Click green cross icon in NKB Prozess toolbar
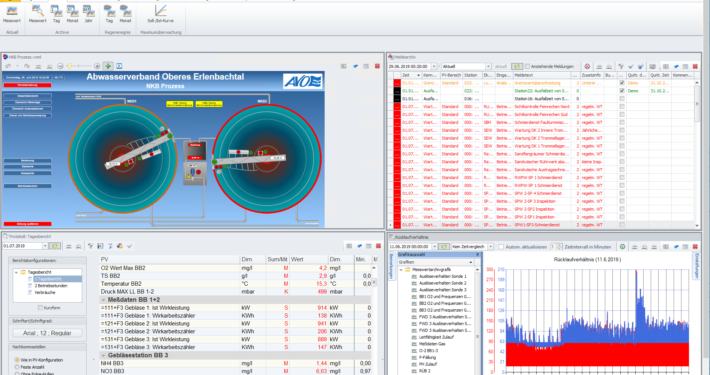 [108, 66]
